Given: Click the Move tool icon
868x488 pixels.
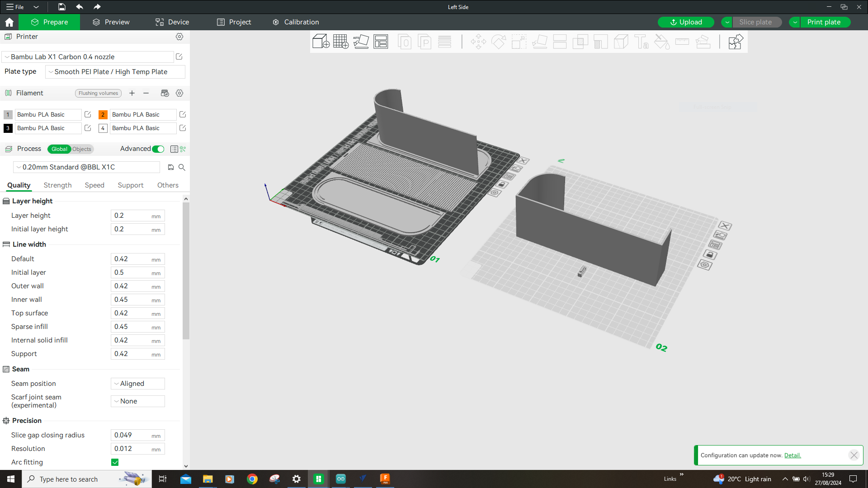Looking at the screenshot, I should point(478,42).
